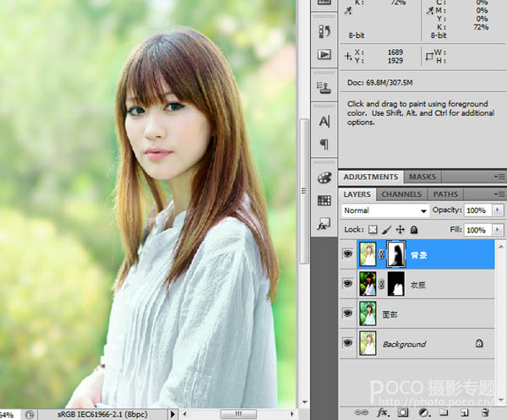Select the Background layer thumbnail
This screenshot has width=507, height=420.
point(368,343)
